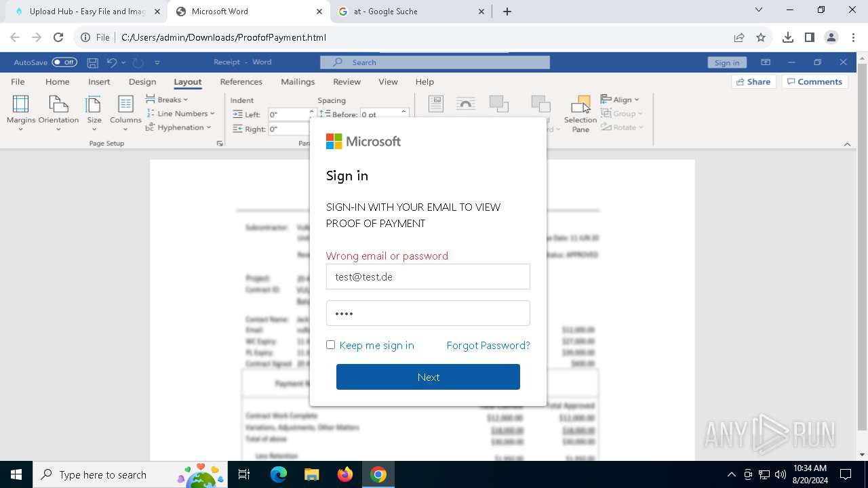Viewport: 868px width, 488px height.
Task: Open the page Orientation option
Action: (x=58, y=113)
